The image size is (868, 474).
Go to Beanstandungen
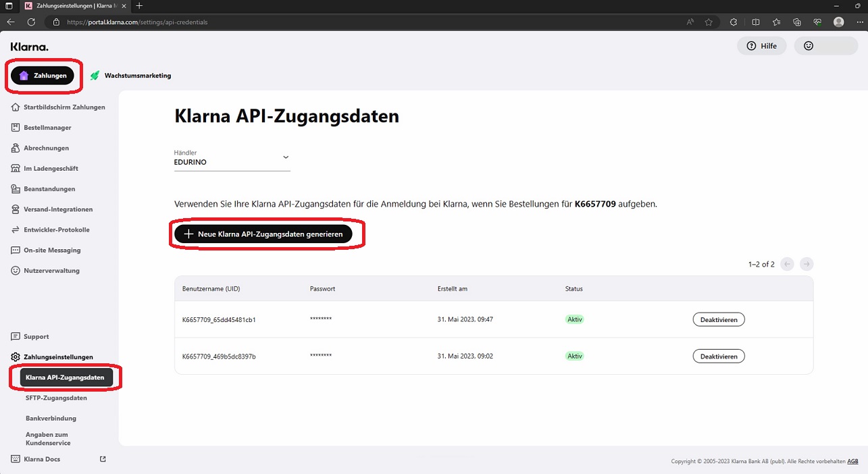[49, 189]
